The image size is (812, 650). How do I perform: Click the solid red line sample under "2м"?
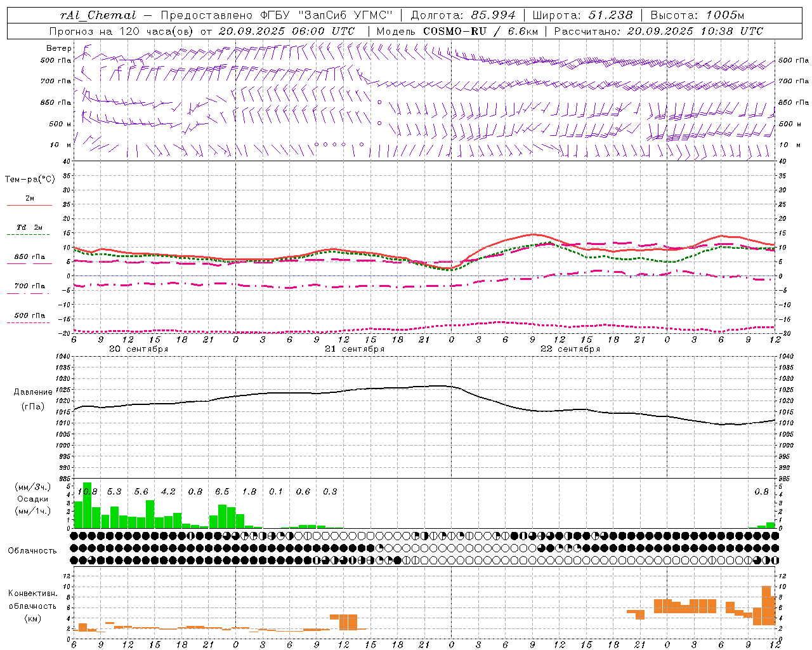click(29, 205)
